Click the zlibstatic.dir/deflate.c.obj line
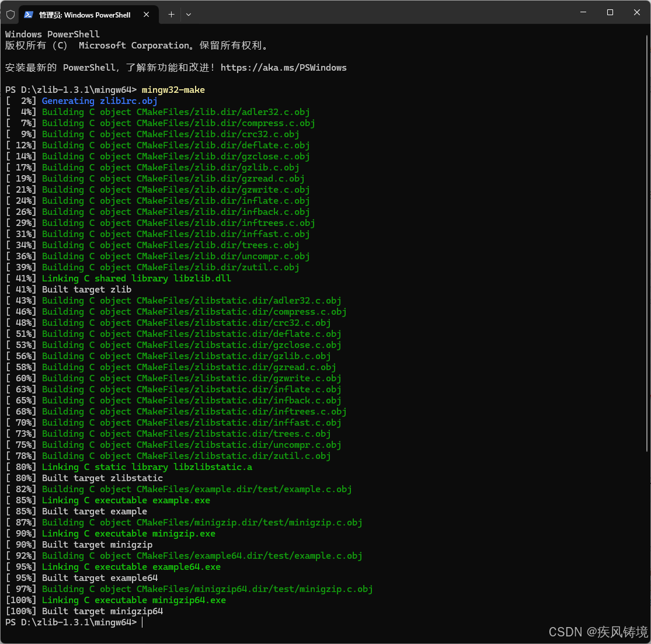The width and height of the screenshot is (651, 644). tap(173, 334)
